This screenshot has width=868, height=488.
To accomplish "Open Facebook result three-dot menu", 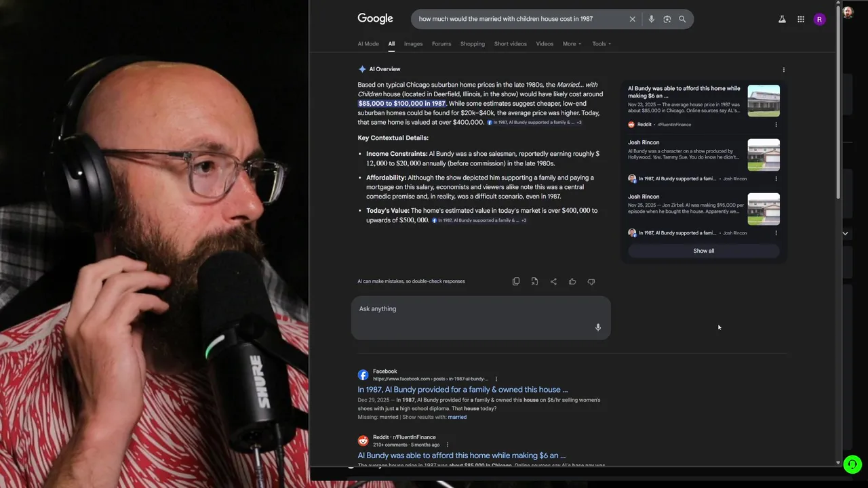I will [x=496, y=379].
